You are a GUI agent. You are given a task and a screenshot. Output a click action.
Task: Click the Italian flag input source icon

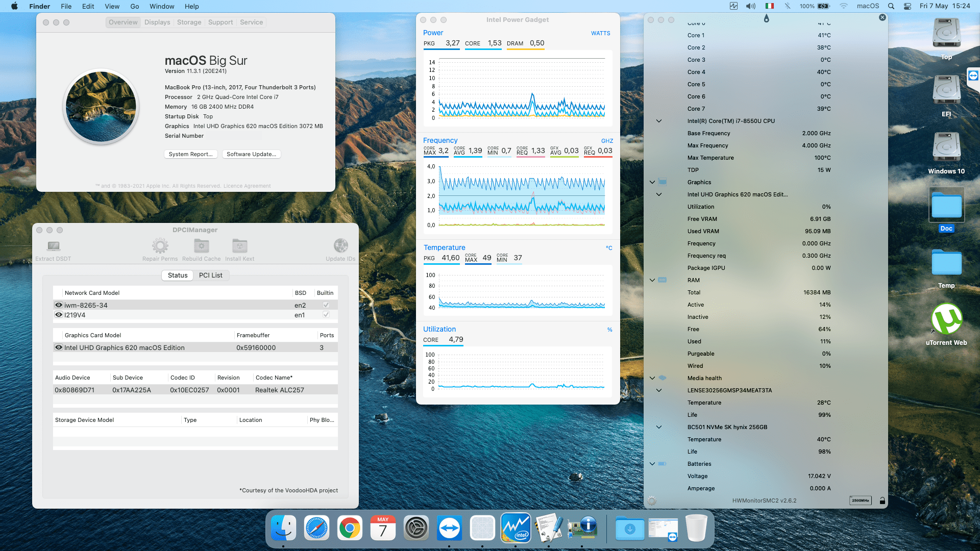[x=770, y=6]
